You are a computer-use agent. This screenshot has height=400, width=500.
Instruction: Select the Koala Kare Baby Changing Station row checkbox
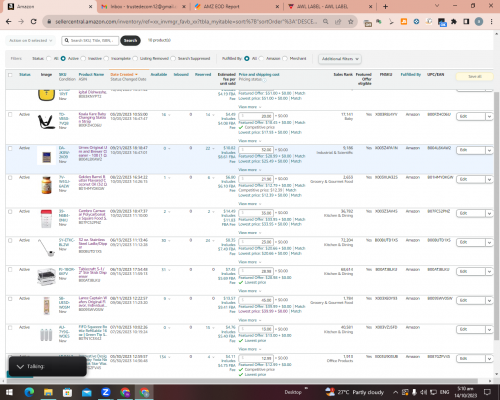pos(10,114)
